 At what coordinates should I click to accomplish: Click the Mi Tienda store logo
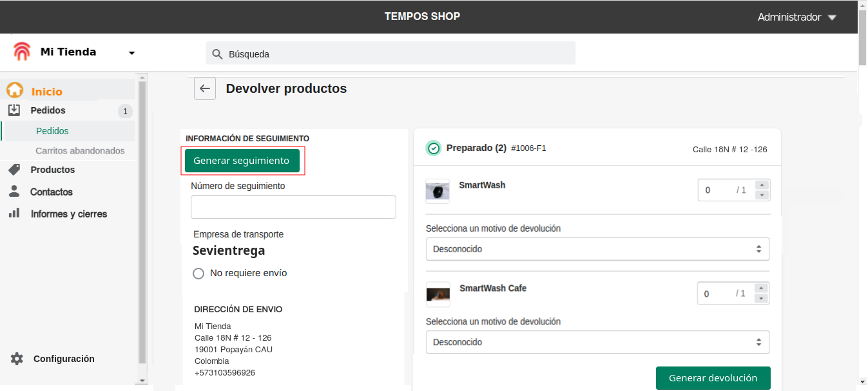(x=22, y=52)
